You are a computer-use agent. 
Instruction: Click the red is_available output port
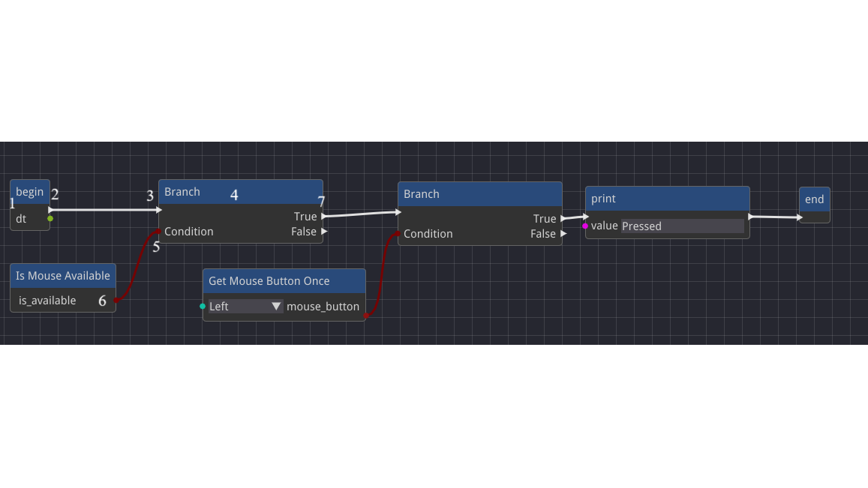(116, 301)
